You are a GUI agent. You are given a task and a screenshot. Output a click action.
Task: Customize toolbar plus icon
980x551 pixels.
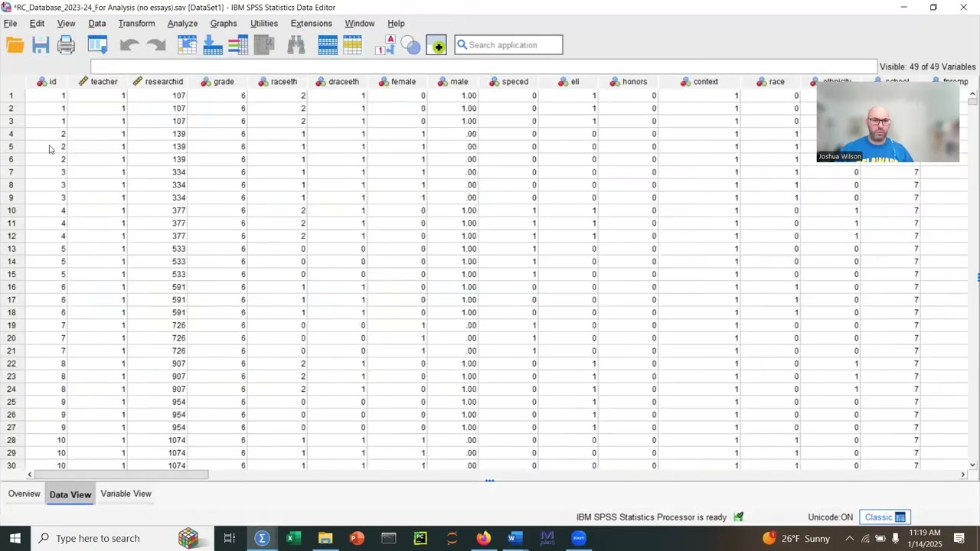click(436, 45)
